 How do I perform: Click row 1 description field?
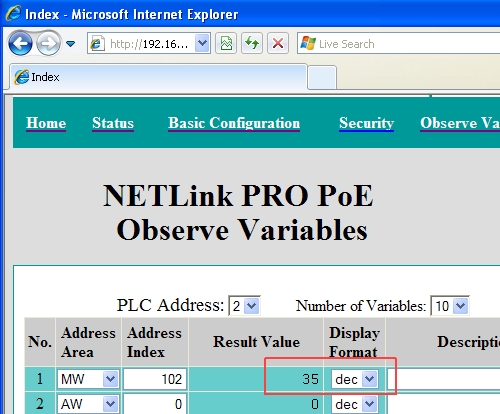[x=443, y=379]
